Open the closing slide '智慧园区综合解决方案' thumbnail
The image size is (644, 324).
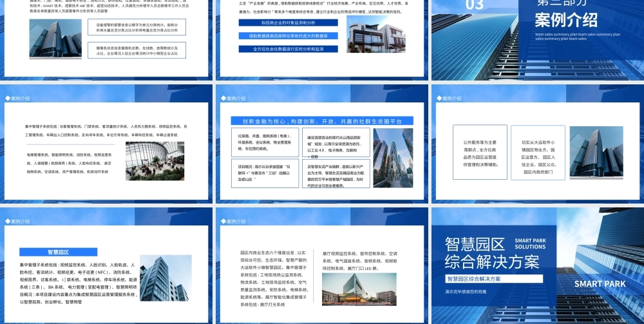tap(538, 265)
